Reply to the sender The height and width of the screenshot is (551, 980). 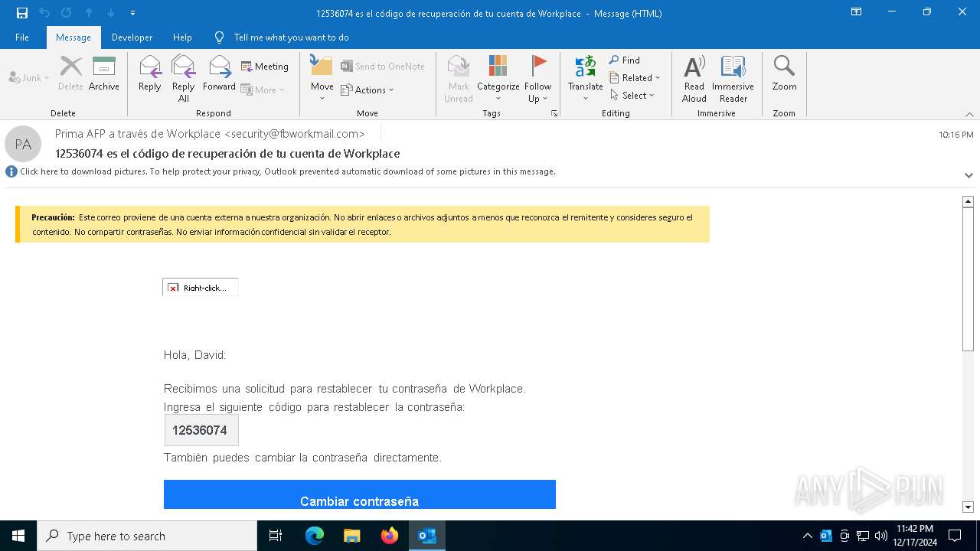[150, 73]
